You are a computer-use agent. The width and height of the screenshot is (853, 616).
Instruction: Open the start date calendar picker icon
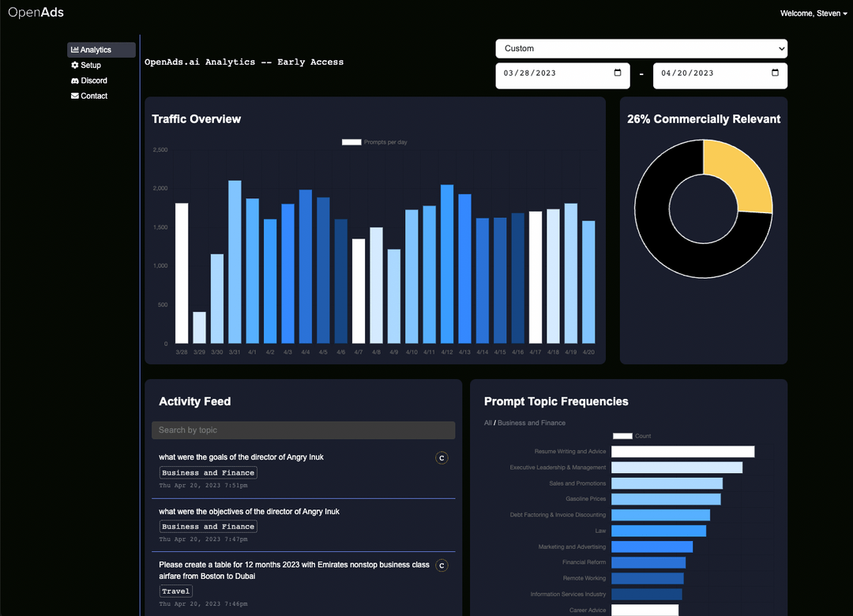(616, 75)
